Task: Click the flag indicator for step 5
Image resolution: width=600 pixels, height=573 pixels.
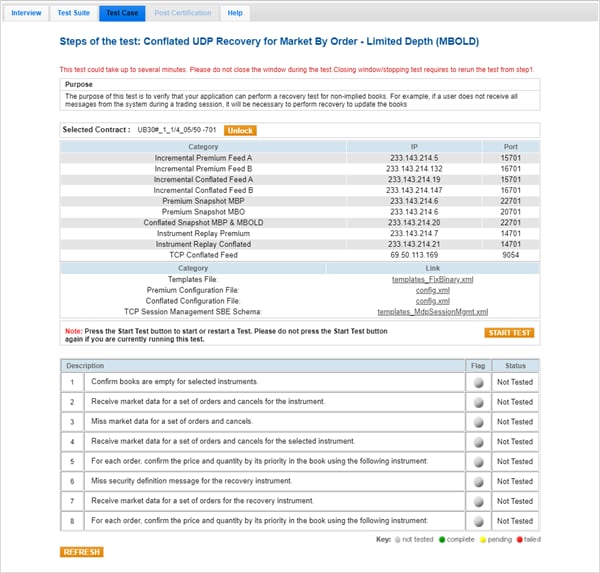Action: pos(478,461)
